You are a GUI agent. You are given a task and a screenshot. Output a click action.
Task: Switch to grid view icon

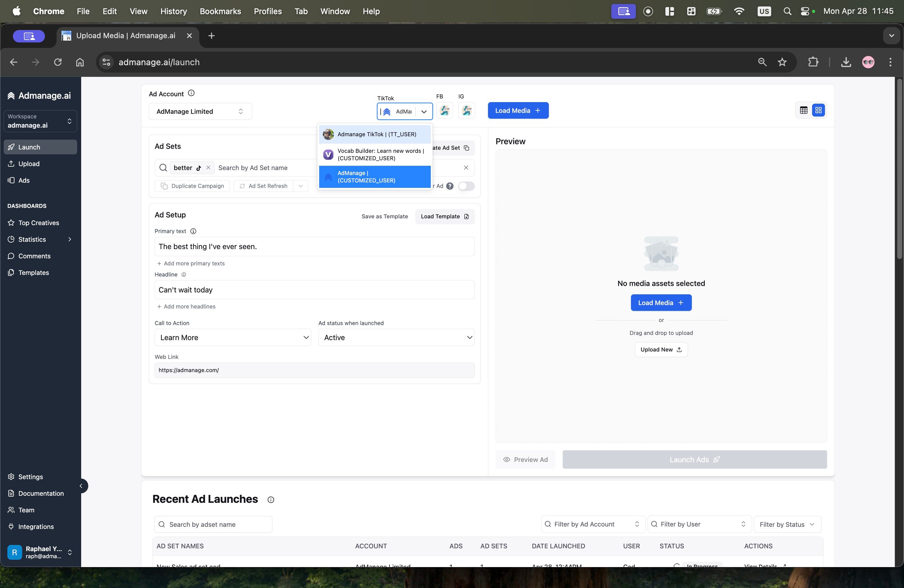(818, 110)
